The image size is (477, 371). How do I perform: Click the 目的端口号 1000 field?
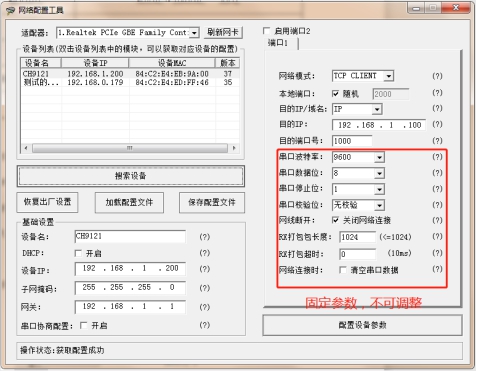click(x=352, y=141)
